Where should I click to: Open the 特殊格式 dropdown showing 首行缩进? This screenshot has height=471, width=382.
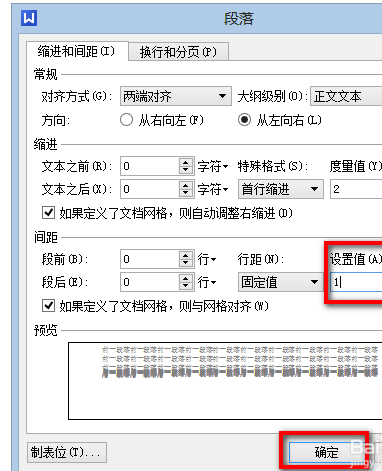tap(280, 189)
